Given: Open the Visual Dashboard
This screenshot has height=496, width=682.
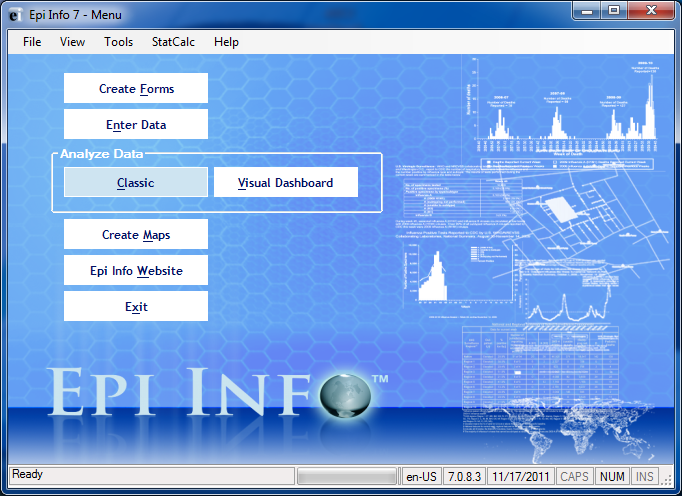Looking at the screenshot, I should coord(285,183).
